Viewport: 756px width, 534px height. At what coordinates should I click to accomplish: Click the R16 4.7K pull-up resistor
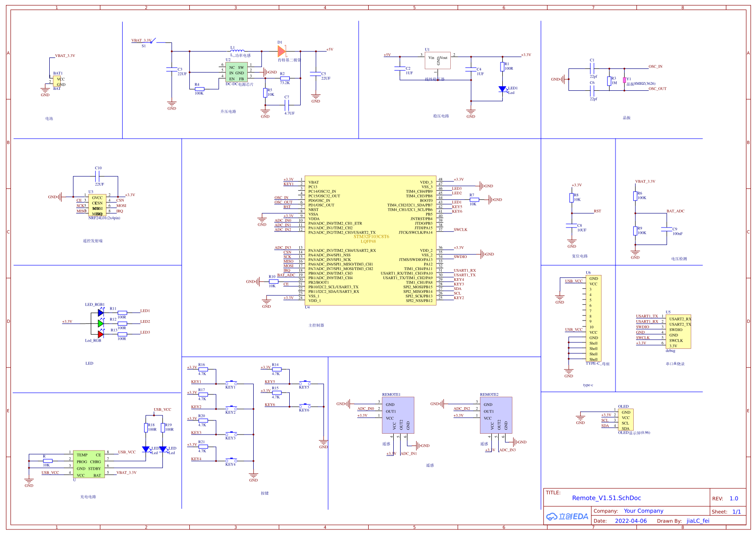(x=203, y=369)
